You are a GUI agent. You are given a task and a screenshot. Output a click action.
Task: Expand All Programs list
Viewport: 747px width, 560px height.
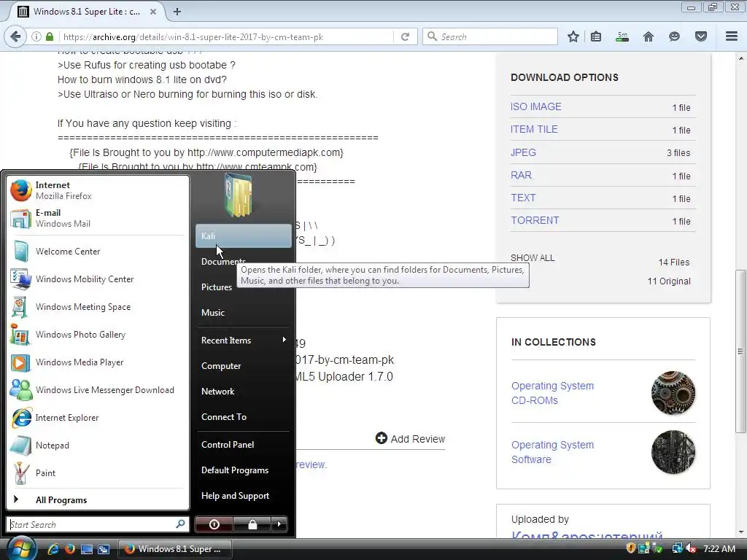coord(97,499)
